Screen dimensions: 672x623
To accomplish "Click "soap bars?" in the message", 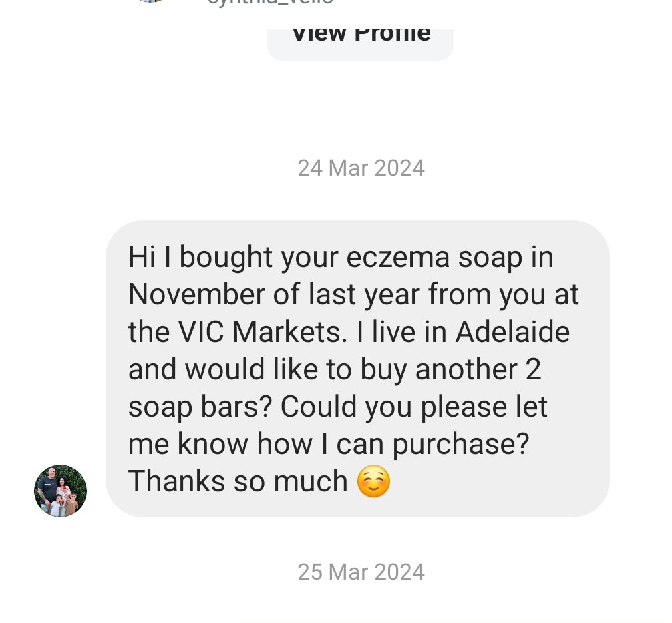I will pyautogui.click(x=199, y=407).
